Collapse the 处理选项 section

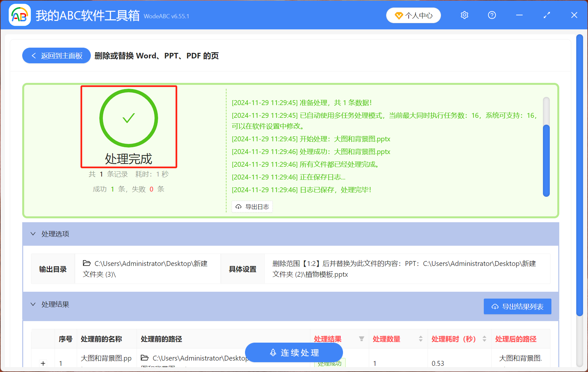coord(33,234)
